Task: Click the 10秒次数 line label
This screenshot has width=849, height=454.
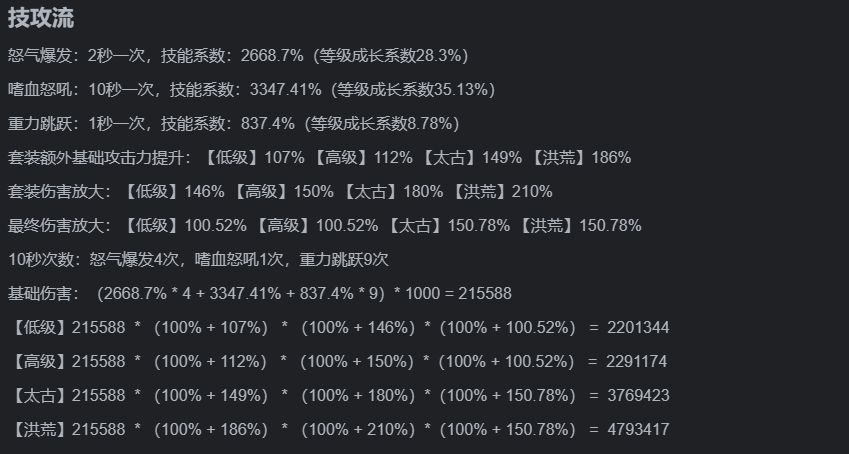Action: coord(40,259)
